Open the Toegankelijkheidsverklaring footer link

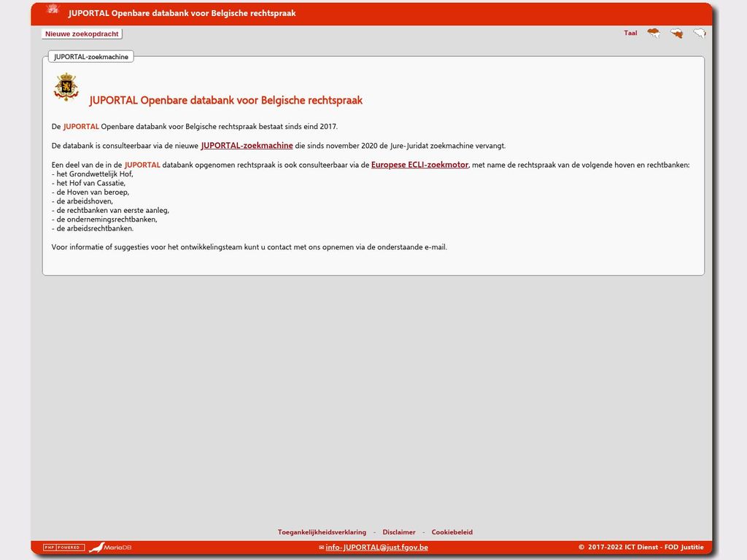click(322, 532)
